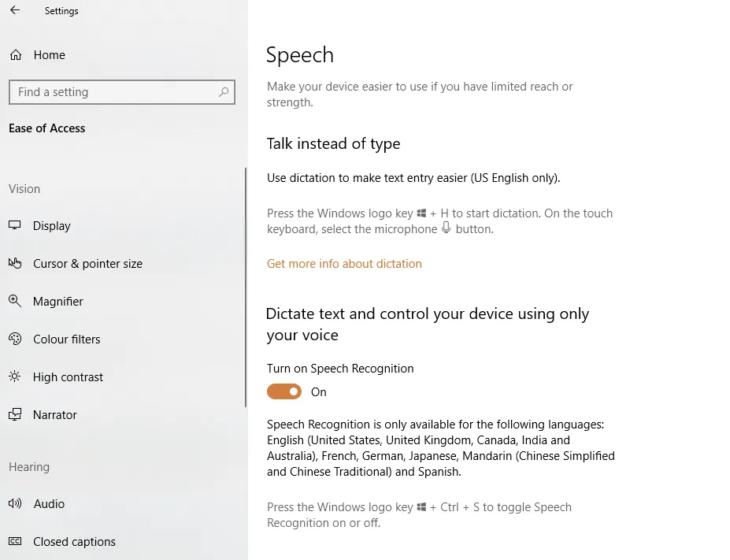Click the Cursor & pointer size icon

click(x=15, y=264)
